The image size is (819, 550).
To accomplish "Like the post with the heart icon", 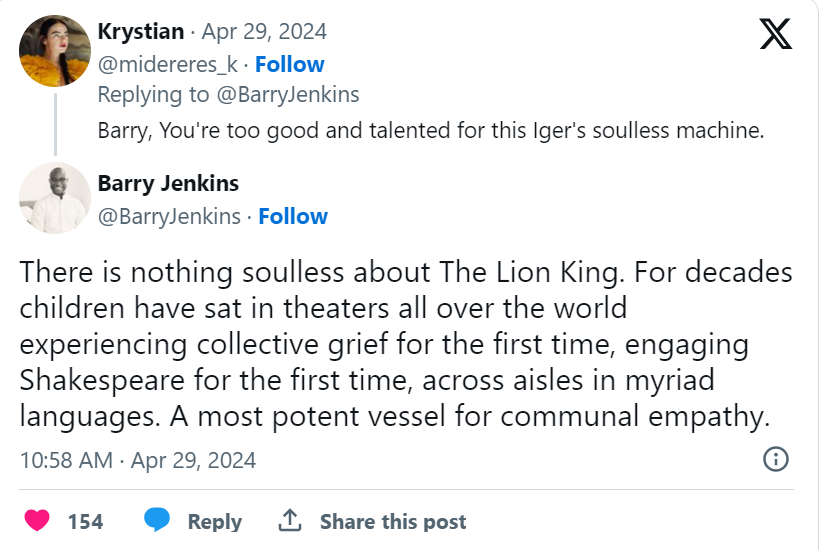I will point(37,521).
